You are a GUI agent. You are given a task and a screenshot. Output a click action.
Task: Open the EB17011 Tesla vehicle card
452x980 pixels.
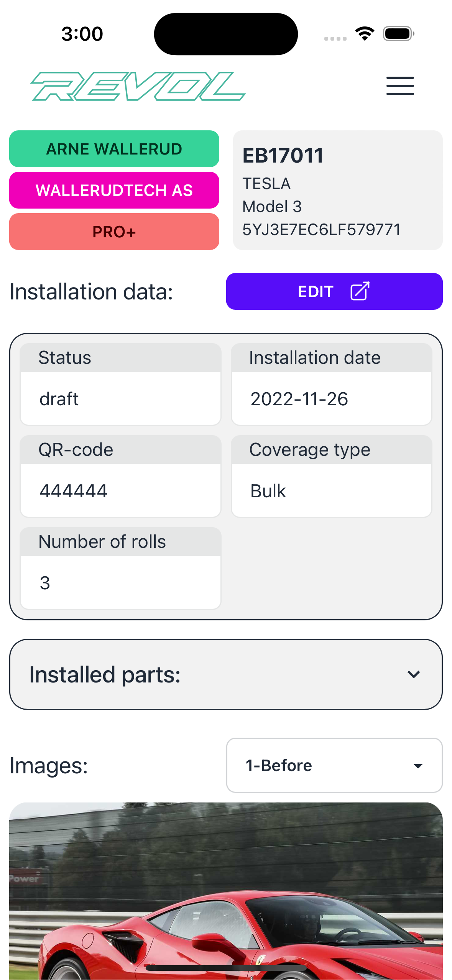tap(338, 190)
